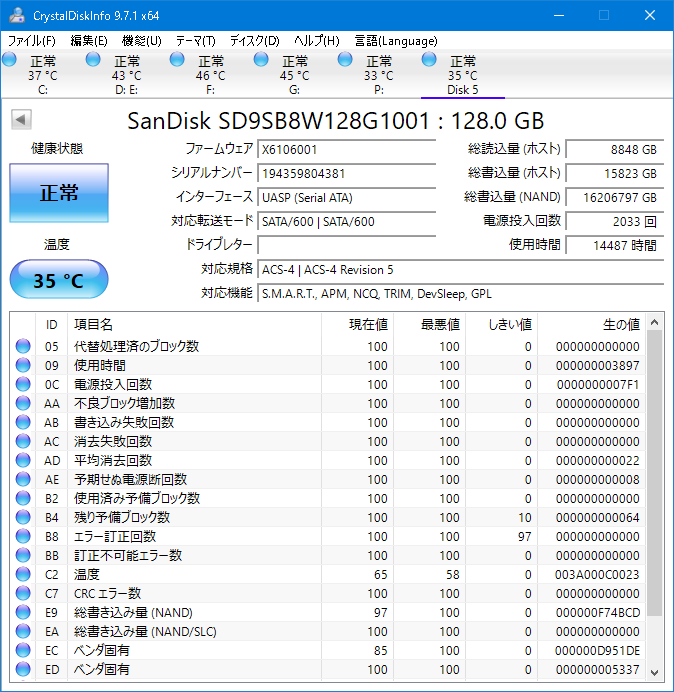The image size is (674, 692).
Task: Click total host reads value 8848 GB
Action: 614,150
